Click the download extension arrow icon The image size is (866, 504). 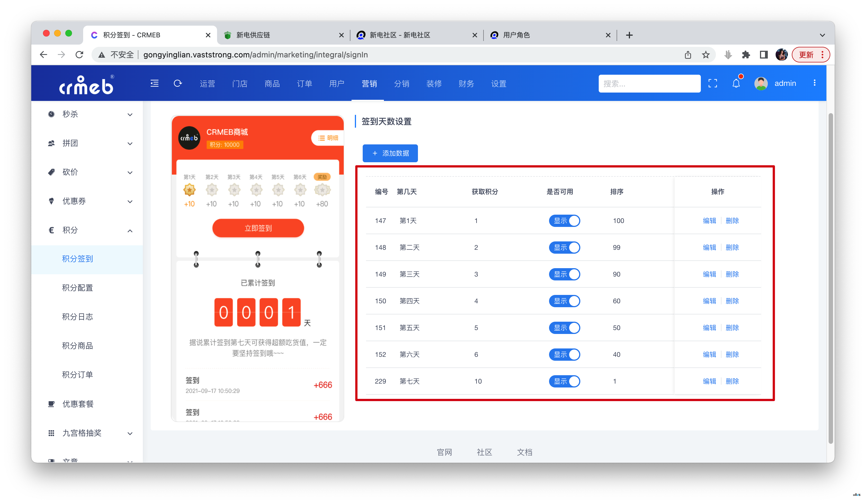(x=728, y=55)
